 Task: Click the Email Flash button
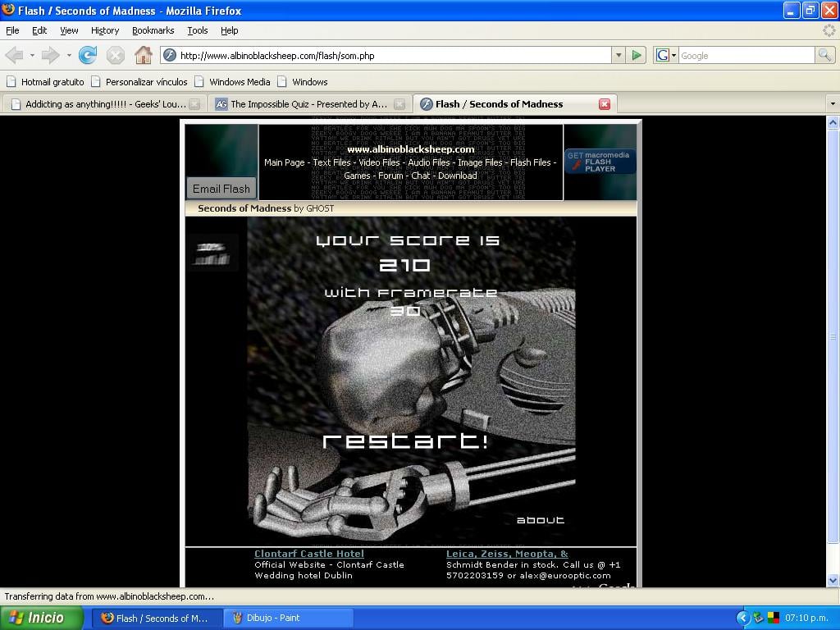221,189
